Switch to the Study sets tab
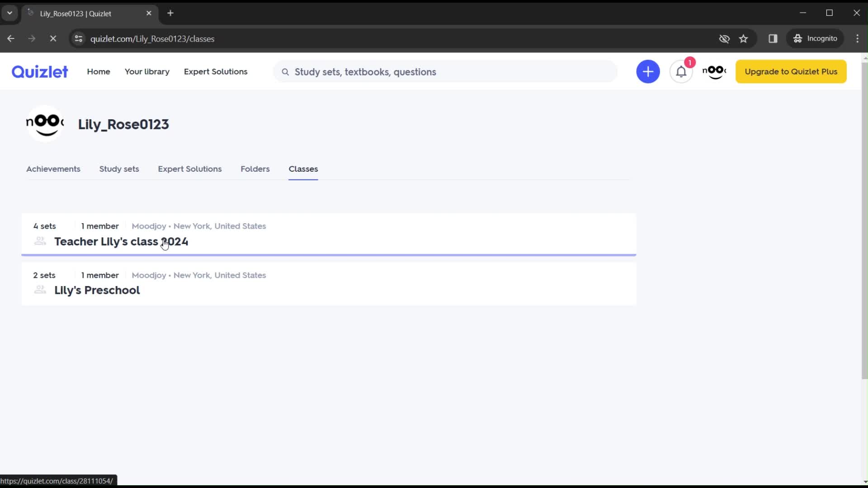Image resolution: width=868 pixels, height=488 pixels. tap(119, 169)
